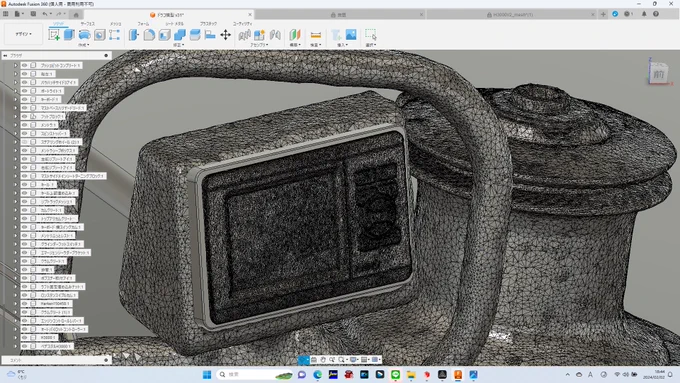Screen dimensions: 680x383
Task: Toggle visibility eye of カムクリート:1
Action: (25, 210)
